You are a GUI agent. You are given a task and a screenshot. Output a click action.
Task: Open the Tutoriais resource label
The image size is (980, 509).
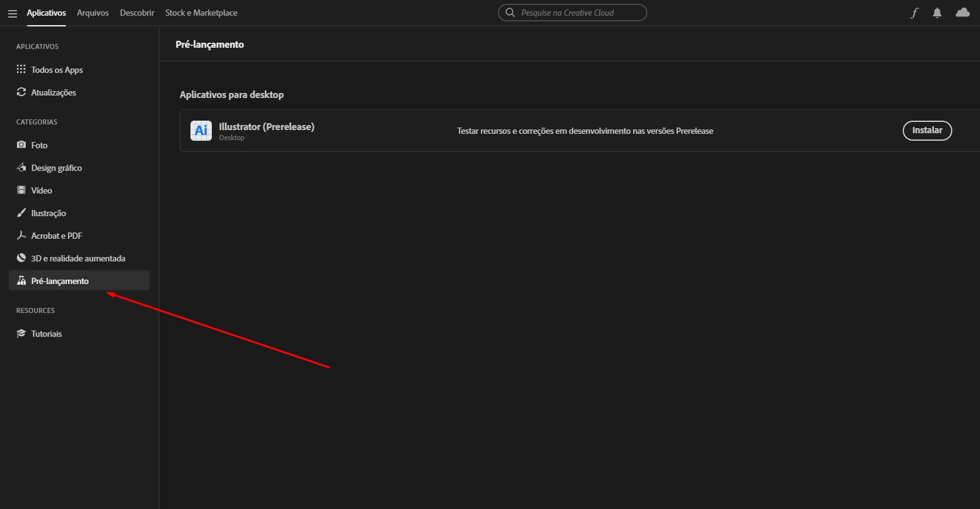tap(47, 334)
